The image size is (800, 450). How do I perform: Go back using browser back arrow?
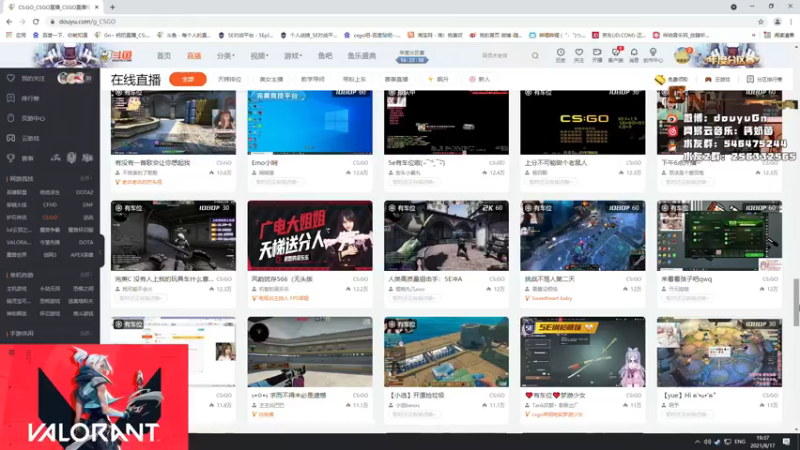[x=9, y=21]
